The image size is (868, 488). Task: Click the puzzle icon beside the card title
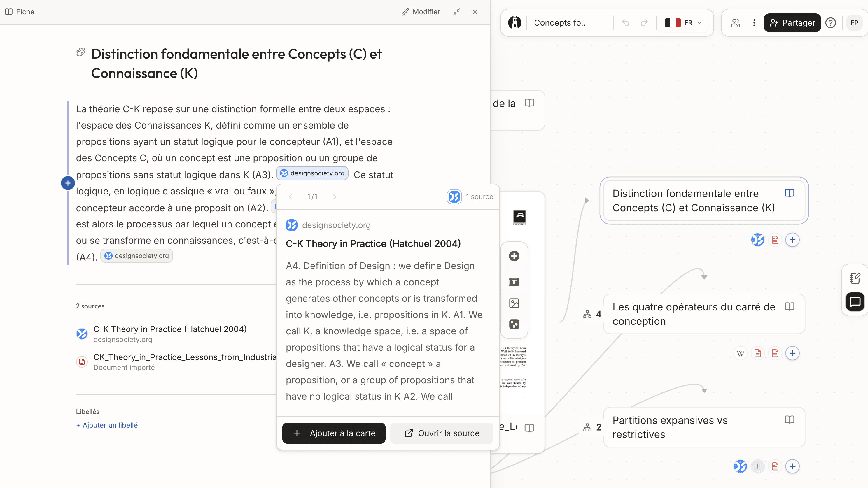pyautogui.click(x=80, y=52)
